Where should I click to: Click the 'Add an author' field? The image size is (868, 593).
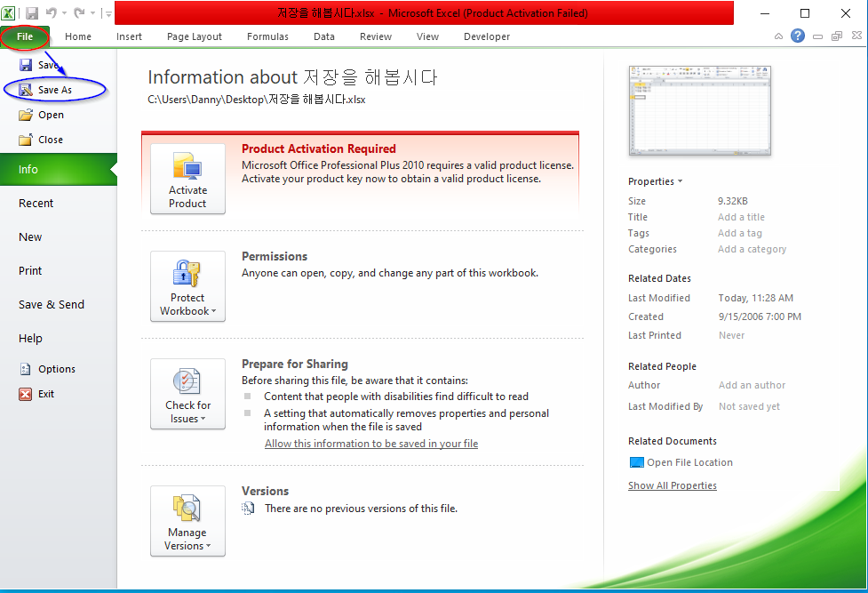pos(753,385)
